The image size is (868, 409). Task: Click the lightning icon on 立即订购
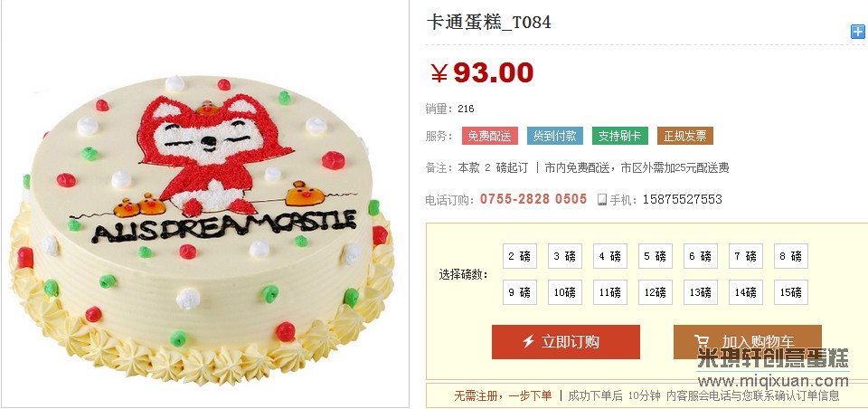[x=528, y=341]
